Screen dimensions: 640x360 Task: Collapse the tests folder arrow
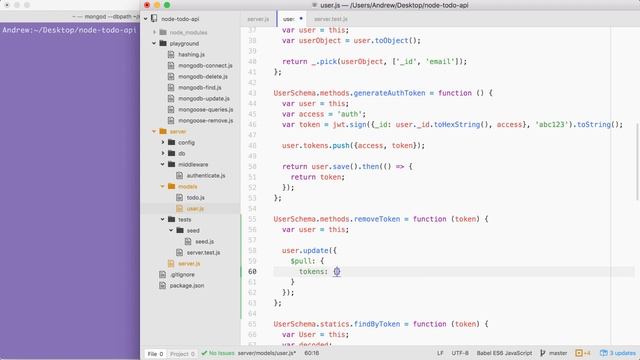(163, 220)
